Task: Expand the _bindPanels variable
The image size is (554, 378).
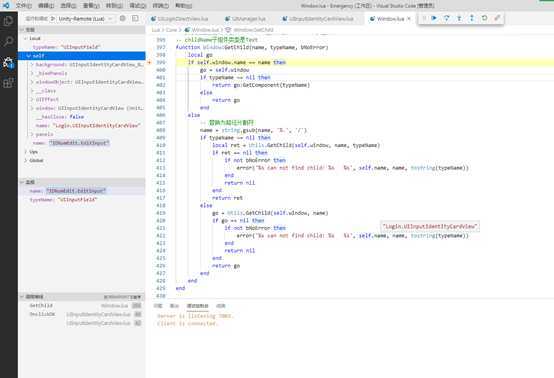Action: (x=32, y=73)
